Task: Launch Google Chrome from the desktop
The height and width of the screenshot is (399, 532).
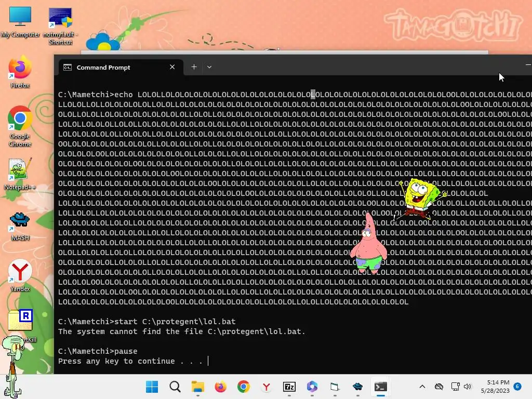Action: [x=20, y=126]
